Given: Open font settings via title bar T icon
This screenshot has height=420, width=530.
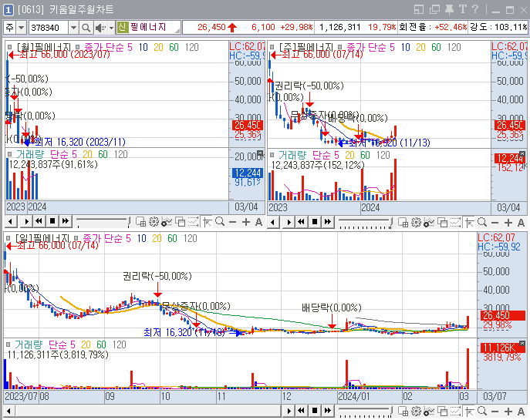Looking at the screenshot, I should (x=463, y=9).
